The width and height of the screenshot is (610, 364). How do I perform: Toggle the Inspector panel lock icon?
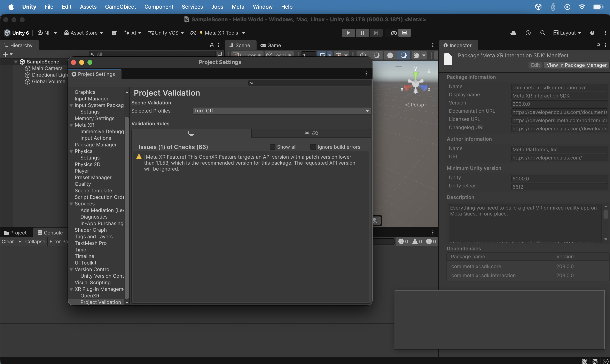point(598,45)
